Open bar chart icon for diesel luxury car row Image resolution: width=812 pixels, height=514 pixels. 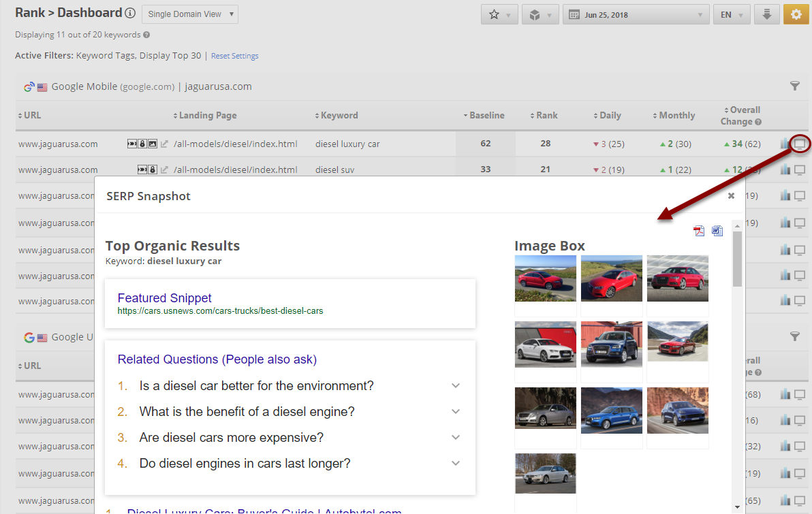tap(785, 144)
